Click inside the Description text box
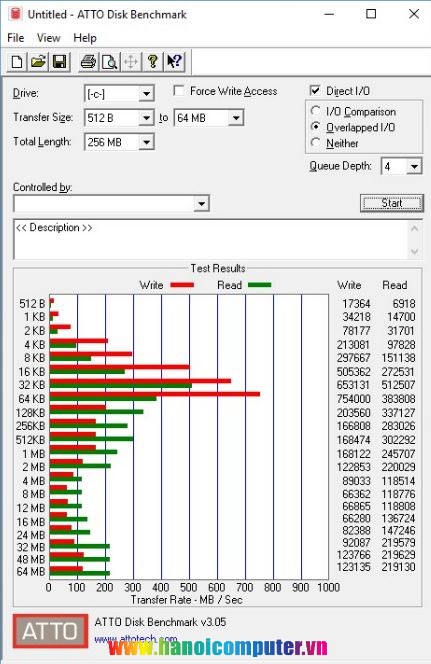Viewport: 431px width, 664px height. click(211, 239)
